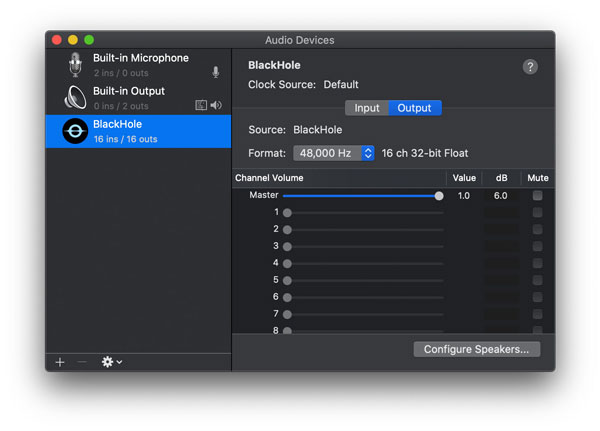Toggle mute checkbox for channel 7
The width and height of the screenshot is (600, 431).
click(537, 314)
